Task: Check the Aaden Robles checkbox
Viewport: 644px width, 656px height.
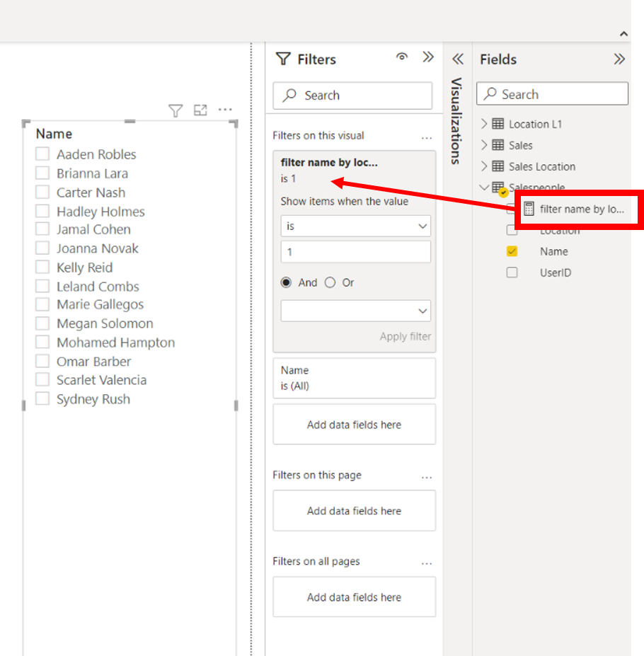Action: 42,154
